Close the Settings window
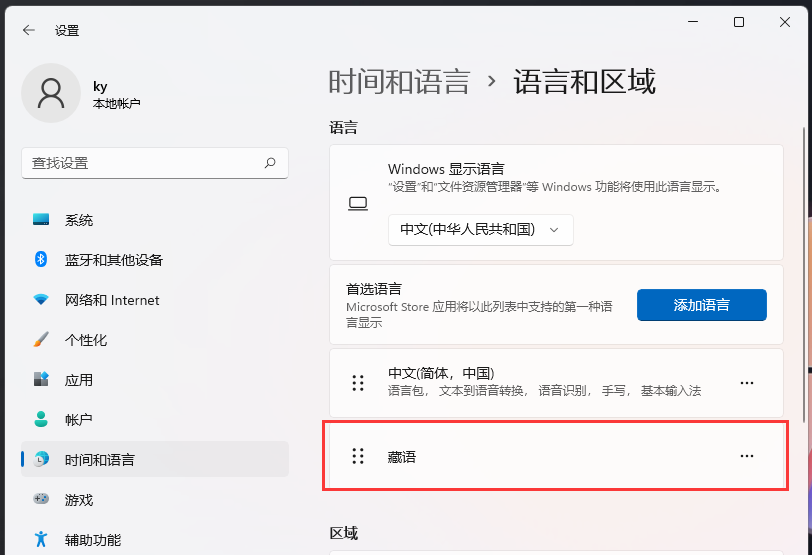Screen dimensions: 812x555 (x=785, y=22)
